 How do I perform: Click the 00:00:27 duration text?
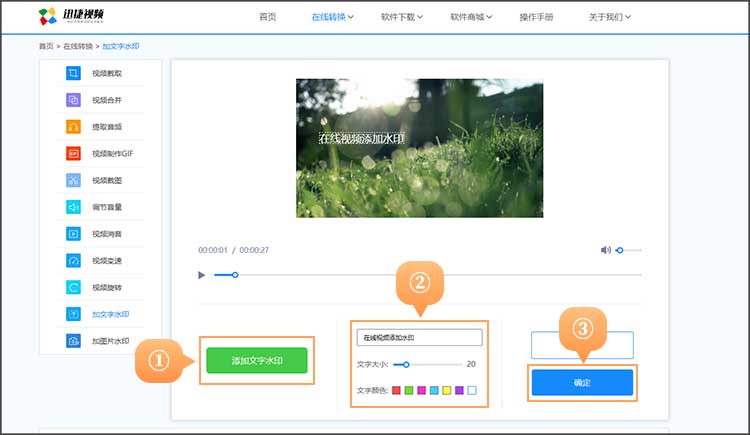pos(254,250)
